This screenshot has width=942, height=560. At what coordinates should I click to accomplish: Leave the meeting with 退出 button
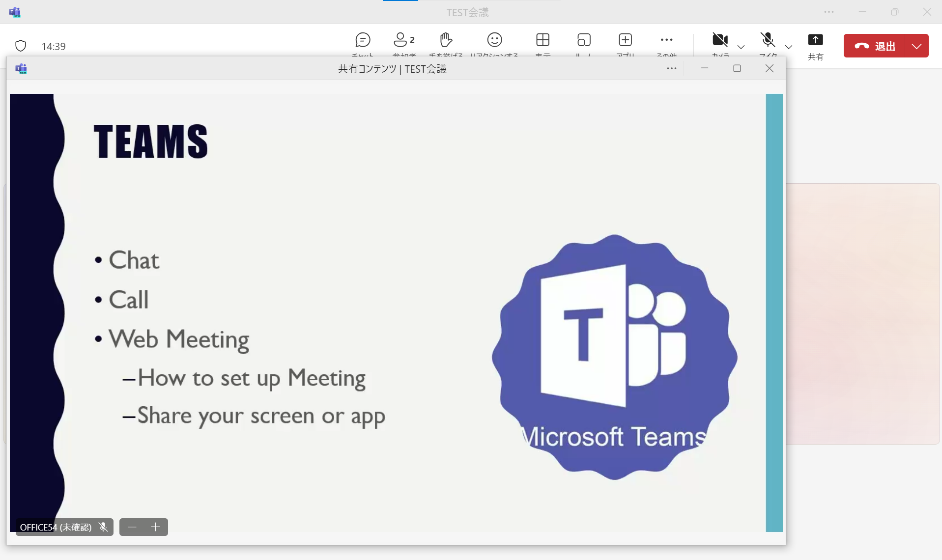875,46
